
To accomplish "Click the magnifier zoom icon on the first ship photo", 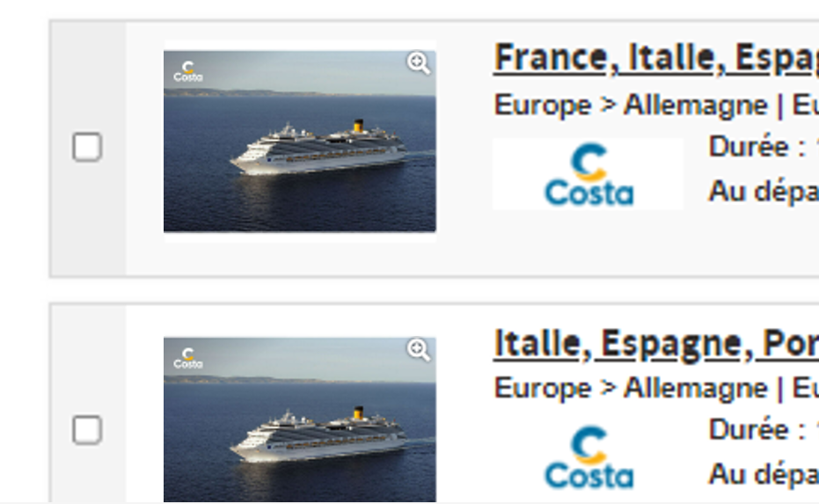I will 419,63.
